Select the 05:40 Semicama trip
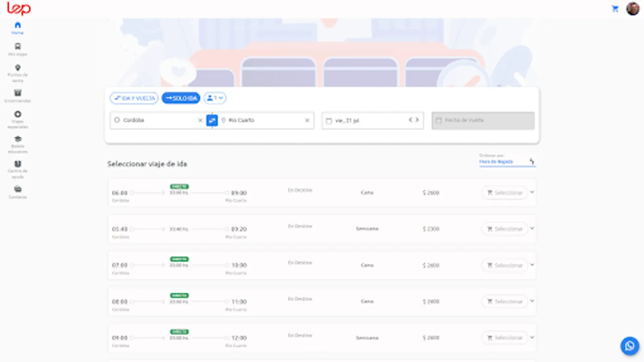The width and height of the screenshot is (644, 362). pyautogui.click(x=505, y=229)
